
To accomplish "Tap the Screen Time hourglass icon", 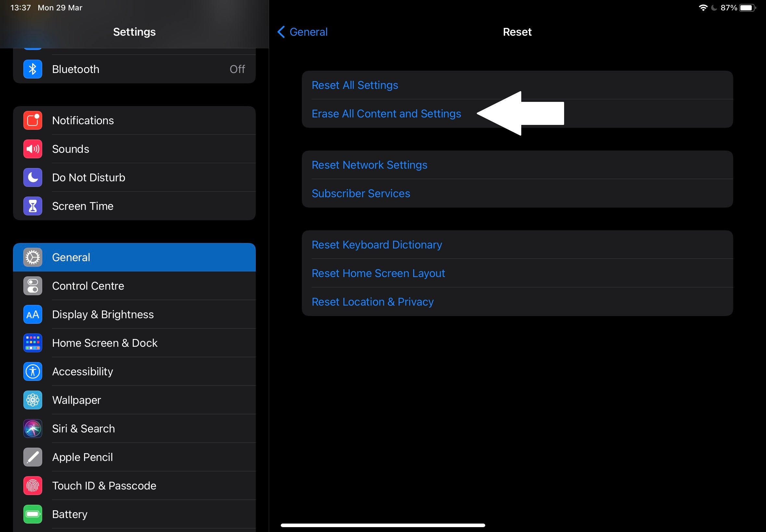I will pyautogui.click(x=33, y=206).
